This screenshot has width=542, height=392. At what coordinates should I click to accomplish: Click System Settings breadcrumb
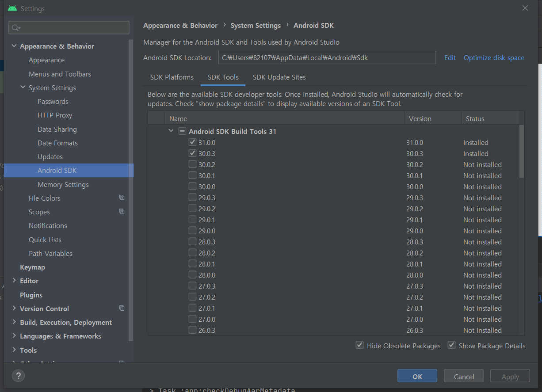pos(256,26)
